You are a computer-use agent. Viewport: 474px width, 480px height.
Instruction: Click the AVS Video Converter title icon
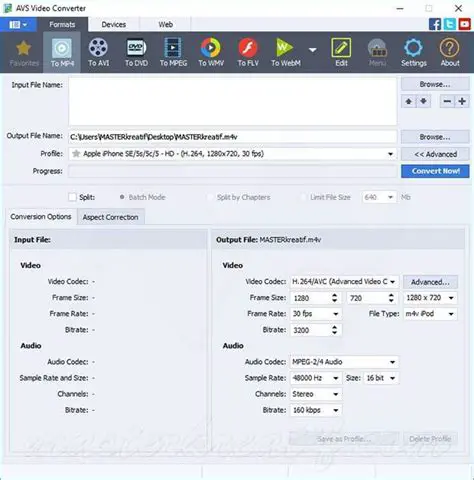coord(7,8)
